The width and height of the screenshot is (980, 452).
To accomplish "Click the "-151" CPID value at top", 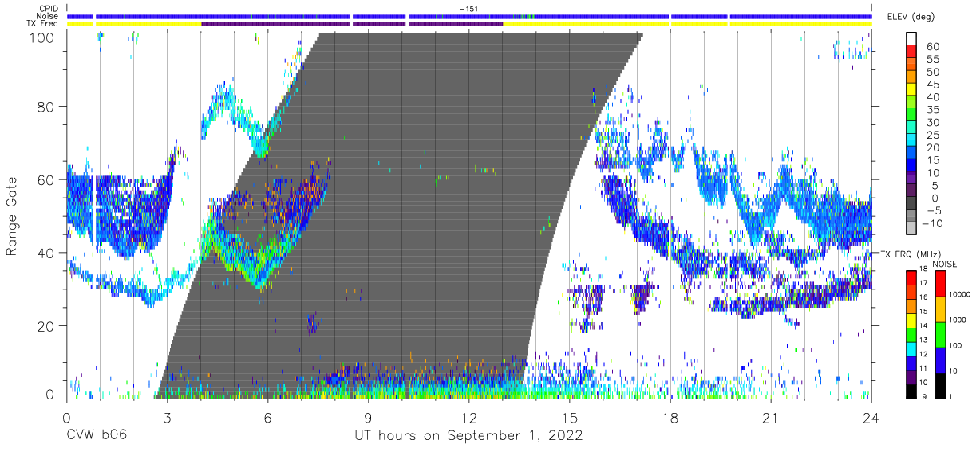I will coord(468,9).
